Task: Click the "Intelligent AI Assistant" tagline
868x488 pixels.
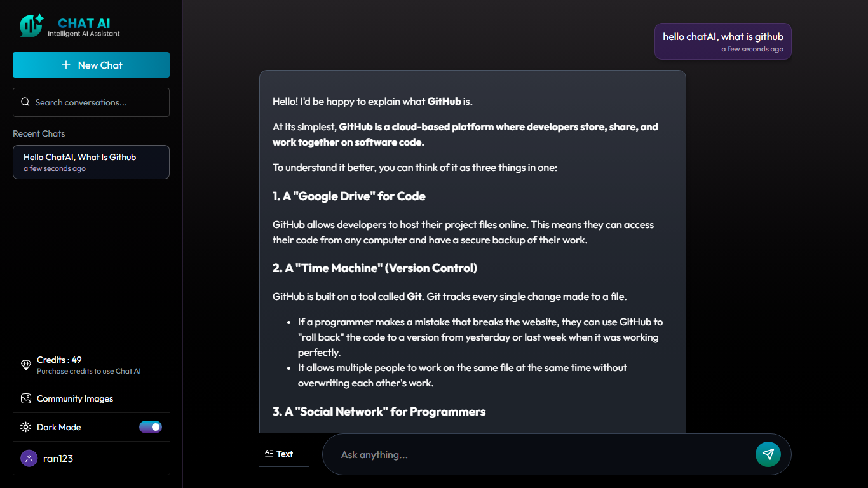Action: click(84, 34)
